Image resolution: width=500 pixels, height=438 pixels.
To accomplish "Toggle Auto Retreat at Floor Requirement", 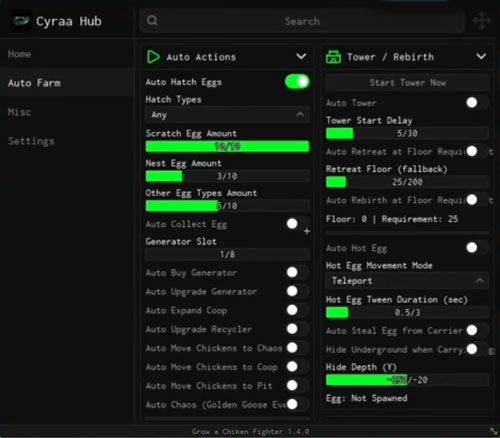I will pos(477,151).
